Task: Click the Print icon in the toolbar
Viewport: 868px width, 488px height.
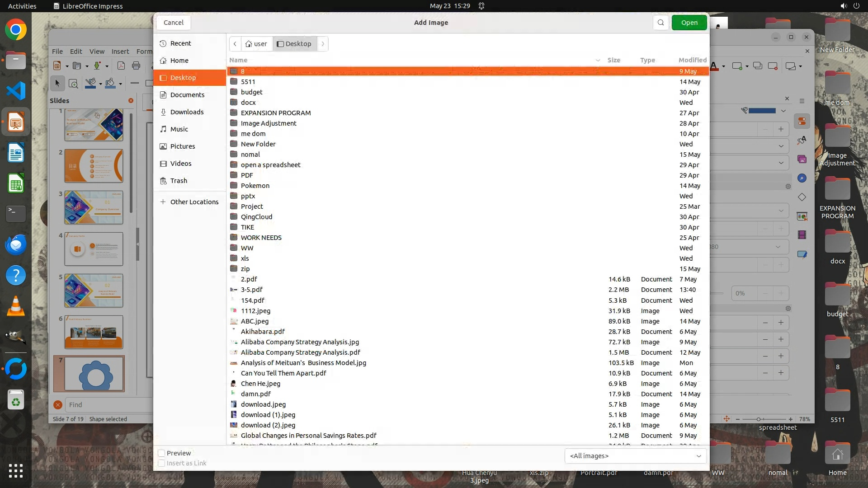Action: (x=136, y=66)
